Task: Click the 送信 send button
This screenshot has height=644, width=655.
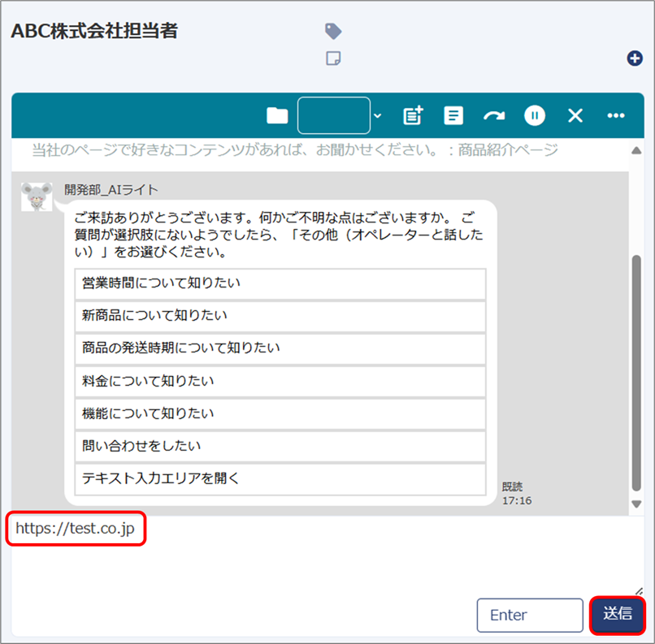Action: [x=618, y=616]
